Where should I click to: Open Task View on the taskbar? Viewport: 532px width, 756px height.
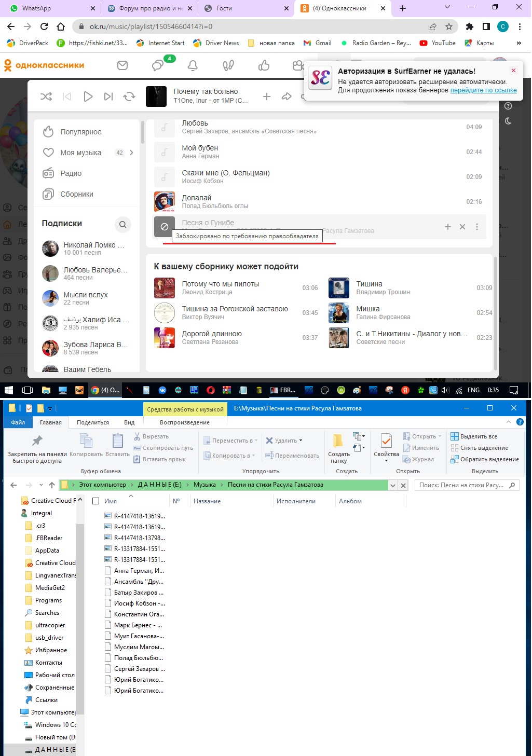point(28,390)
